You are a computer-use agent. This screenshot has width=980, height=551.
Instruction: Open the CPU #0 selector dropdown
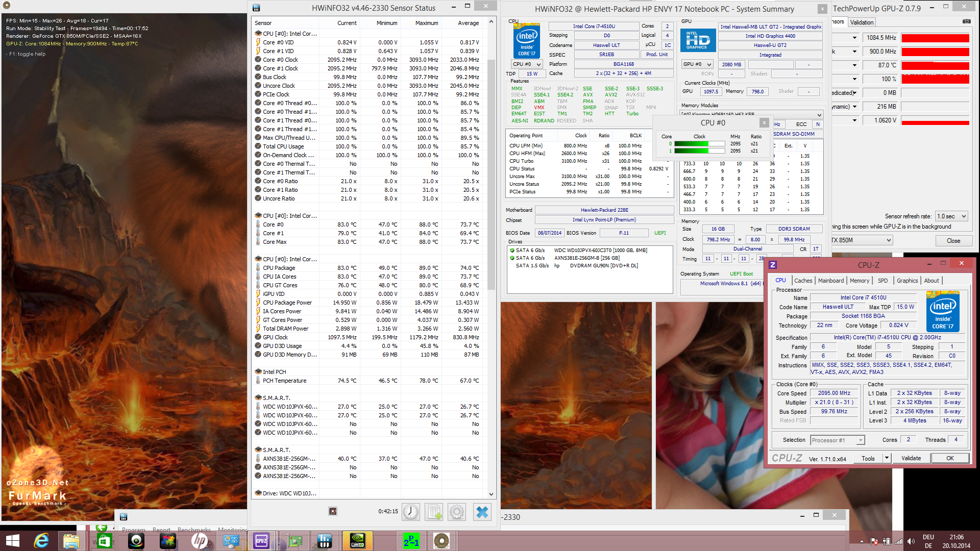[x=527, y=64]
